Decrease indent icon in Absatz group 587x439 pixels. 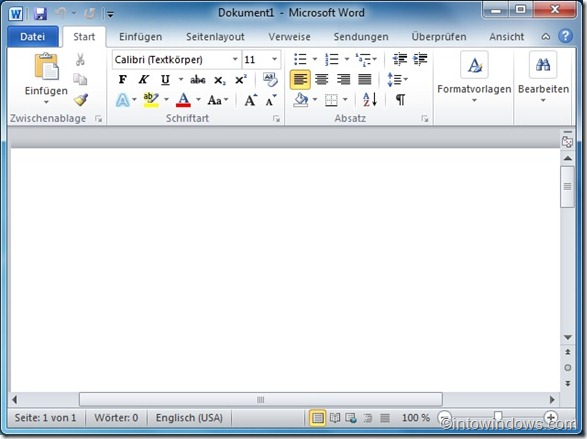[x=399, y=59]
